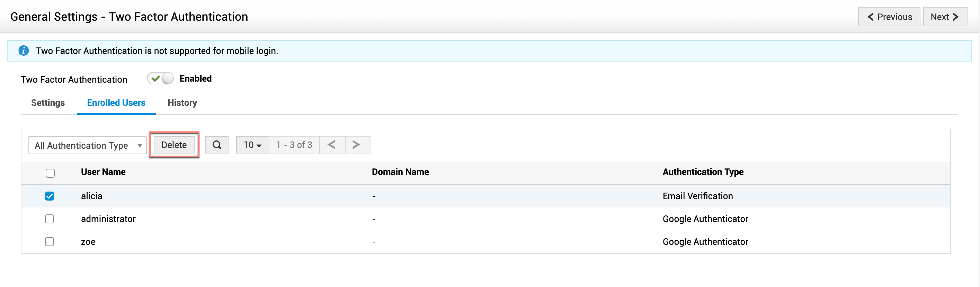Click the Next button
Viewport: 980px width, 287px height.
click(x=945, y=17)
